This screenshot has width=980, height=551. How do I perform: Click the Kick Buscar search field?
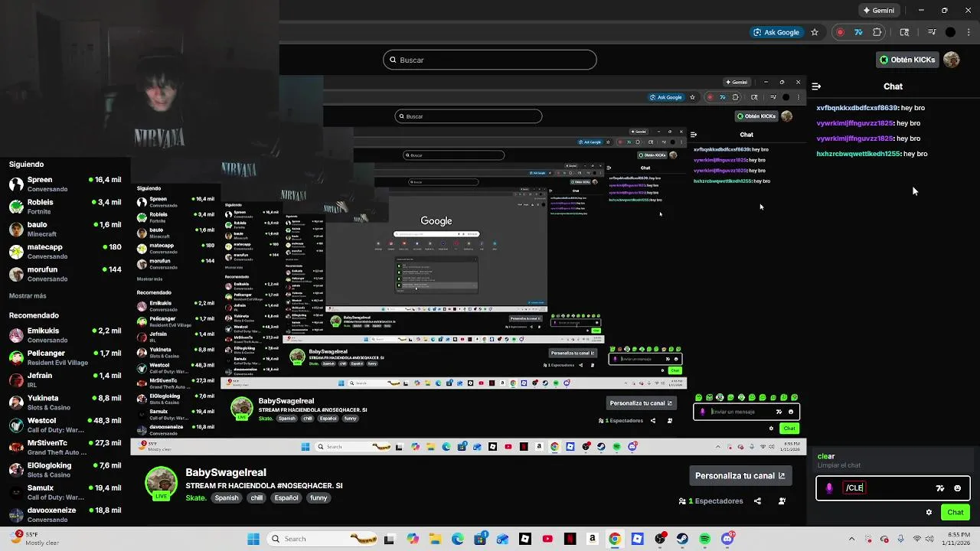tap(490, 60)
